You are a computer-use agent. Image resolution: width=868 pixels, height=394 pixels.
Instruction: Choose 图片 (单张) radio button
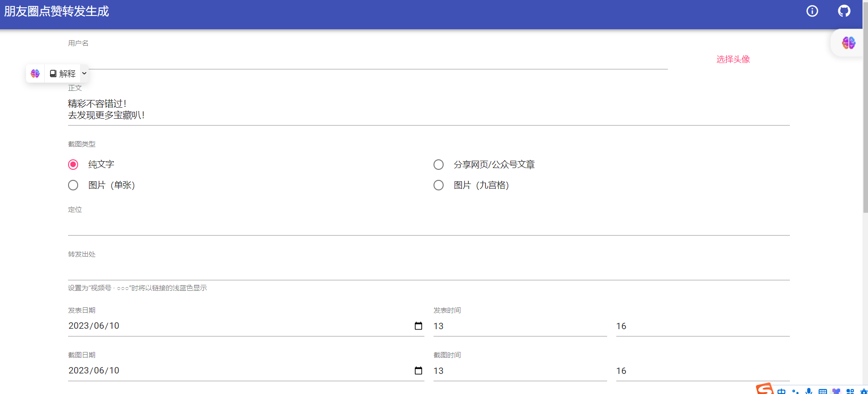point(73,185)
